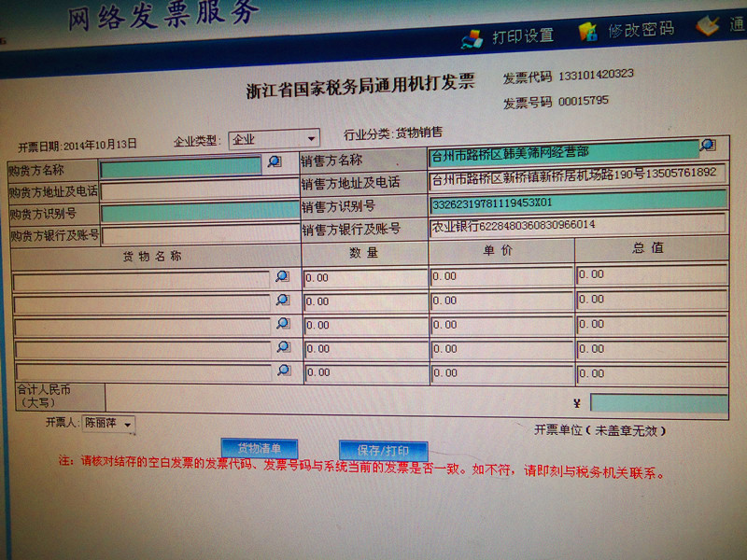747x560 pixels.
Task: Click 行业分类:货物销售 text
Action: tap(393, 133)
